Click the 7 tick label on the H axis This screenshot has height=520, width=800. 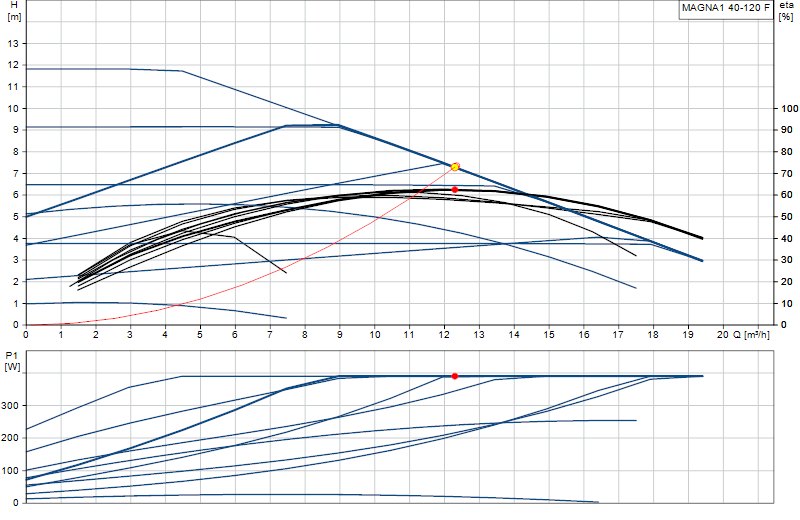click(x=16, y=174)
